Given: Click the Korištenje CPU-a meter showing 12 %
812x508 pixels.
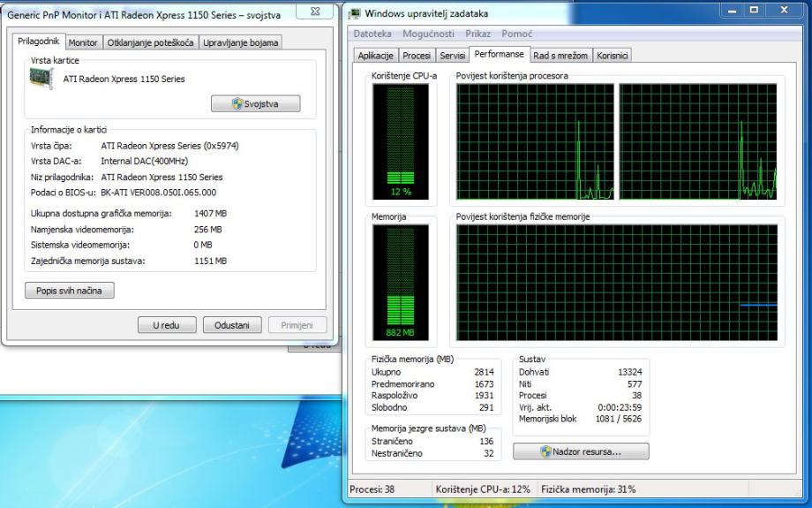Looking at the screenshot, I should click(401, 141).
